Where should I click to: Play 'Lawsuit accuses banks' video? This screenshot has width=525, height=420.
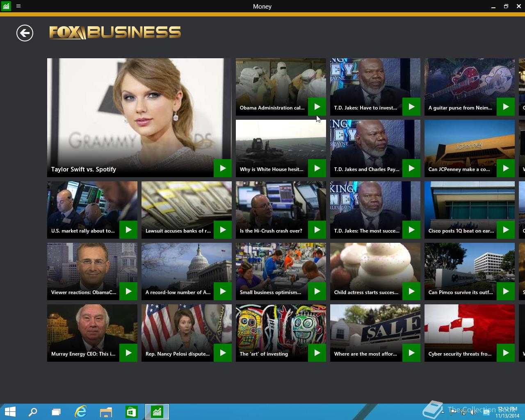click(223, 230)
